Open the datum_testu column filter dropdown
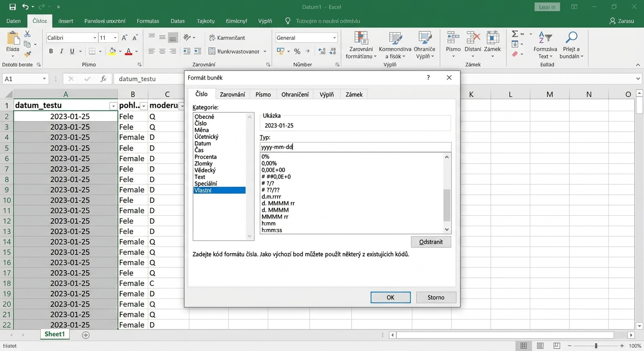 click(x=113, y=106)
